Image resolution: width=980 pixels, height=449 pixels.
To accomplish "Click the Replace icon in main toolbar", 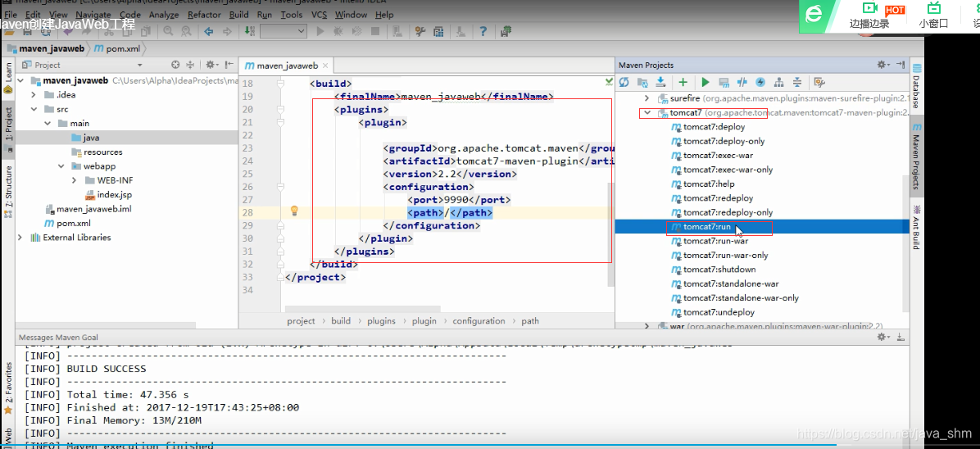I will (x=184, y=30).
